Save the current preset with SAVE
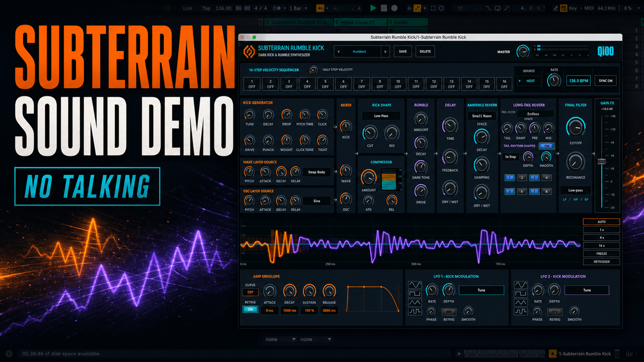 (403, 51)
